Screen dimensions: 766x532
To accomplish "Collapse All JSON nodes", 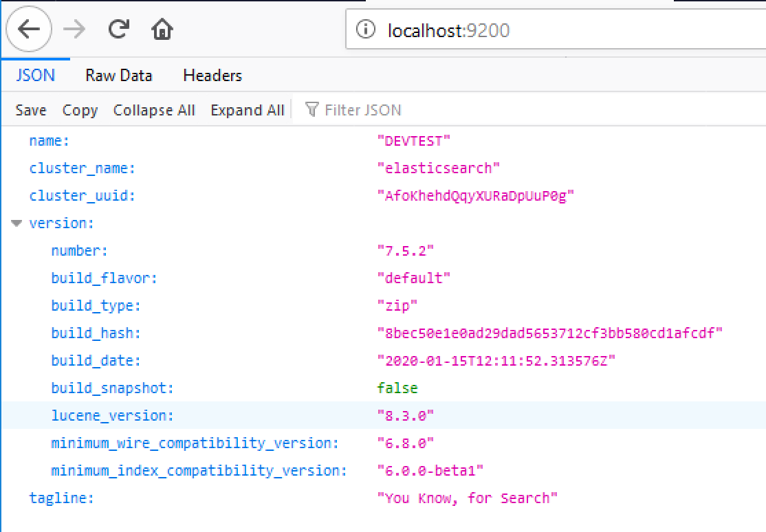I will click(154, 110).
